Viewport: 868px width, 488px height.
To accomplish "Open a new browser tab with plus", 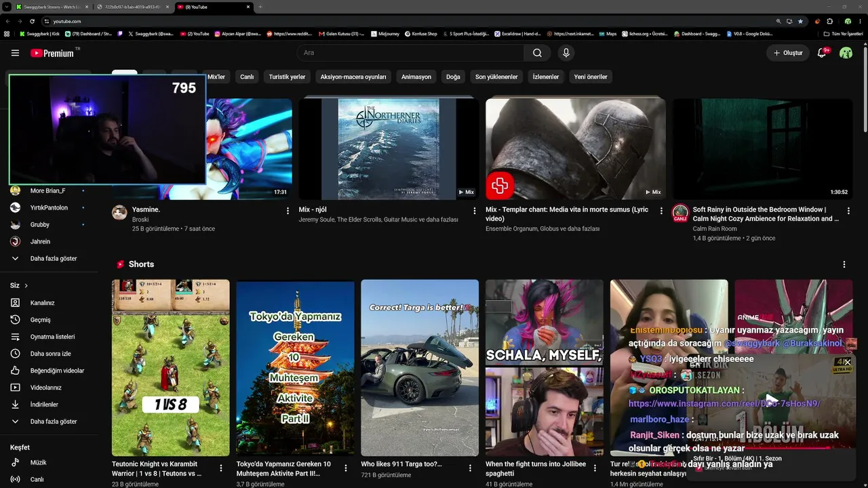I will [260, 7].
